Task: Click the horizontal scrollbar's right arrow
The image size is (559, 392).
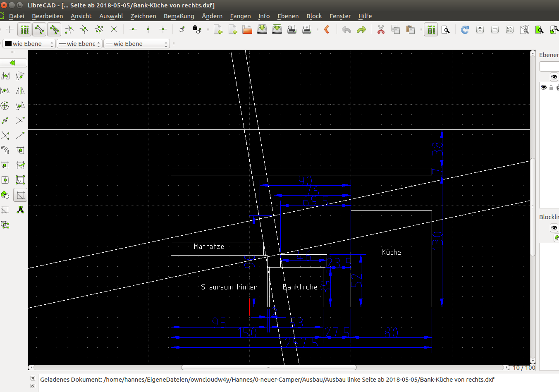Action: coord(507,367)
